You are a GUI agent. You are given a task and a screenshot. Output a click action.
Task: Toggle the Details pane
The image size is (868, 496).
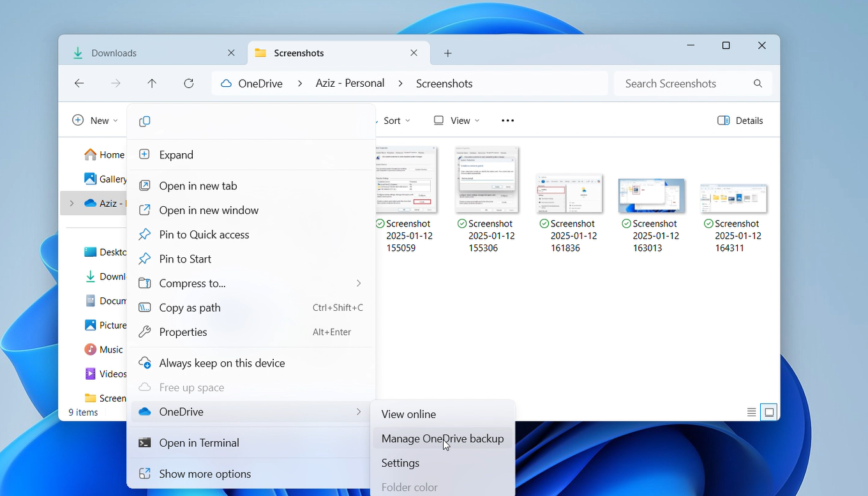click(740, 121)
